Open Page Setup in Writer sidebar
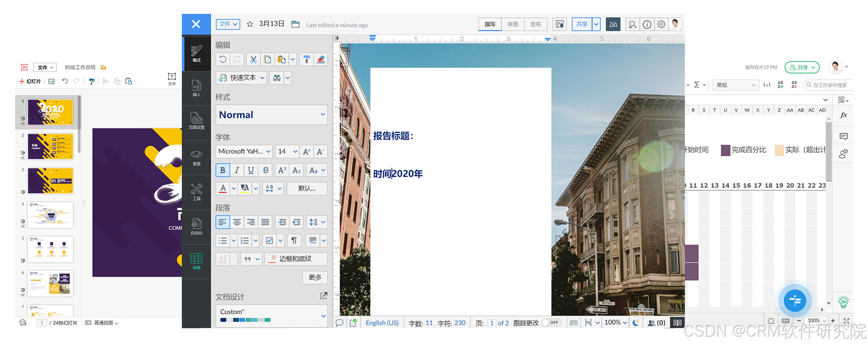Viewport: 868px width, 345px height. (x=196, y=121)
